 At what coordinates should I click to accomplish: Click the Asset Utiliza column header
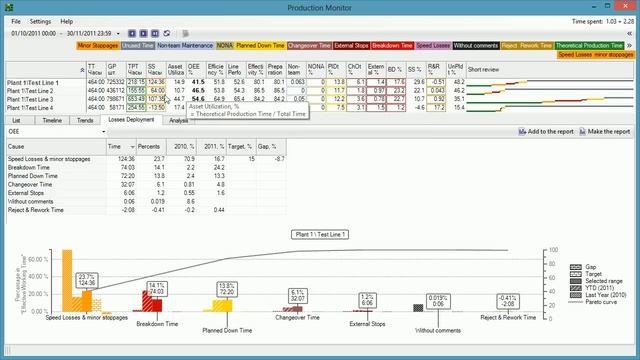tap(176, 69)
